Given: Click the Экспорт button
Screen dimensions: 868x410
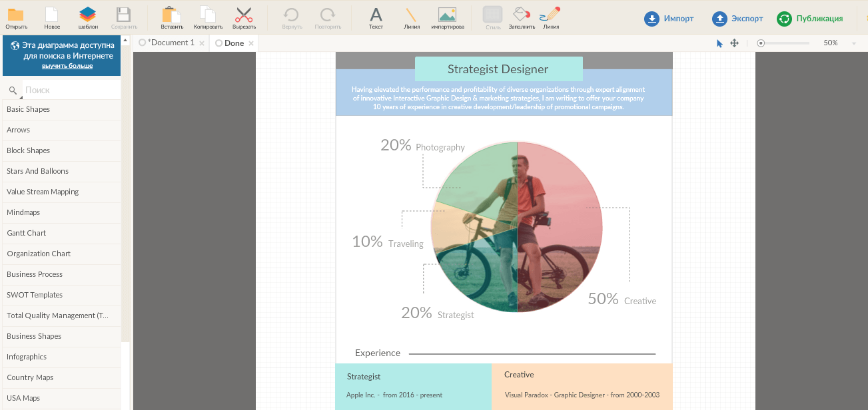Looking at the screenshot, I should coord(737,19).
